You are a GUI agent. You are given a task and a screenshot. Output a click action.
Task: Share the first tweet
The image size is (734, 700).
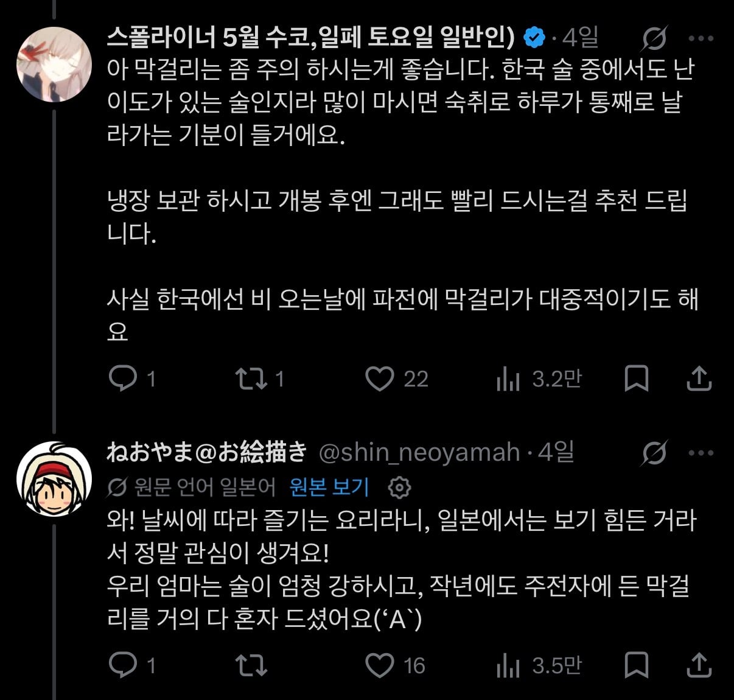(x=699, y=379)
